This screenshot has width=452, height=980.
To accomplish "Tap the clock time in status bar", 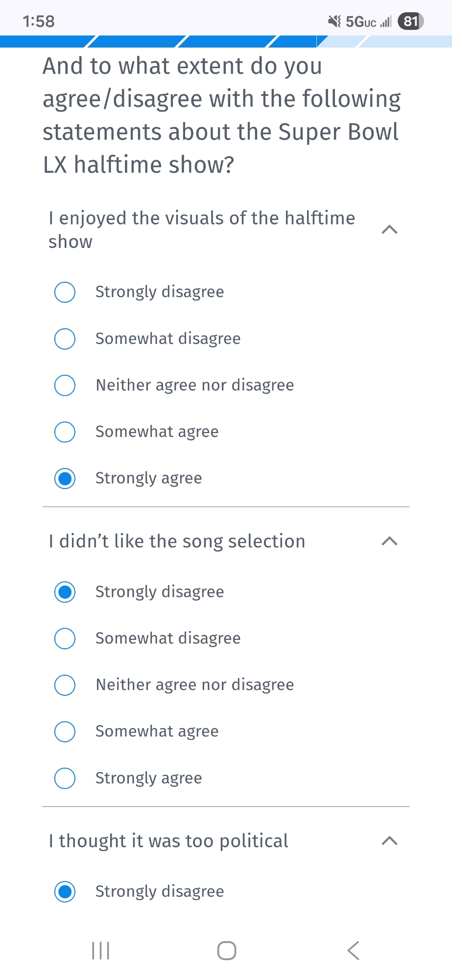I will point(39,22).
